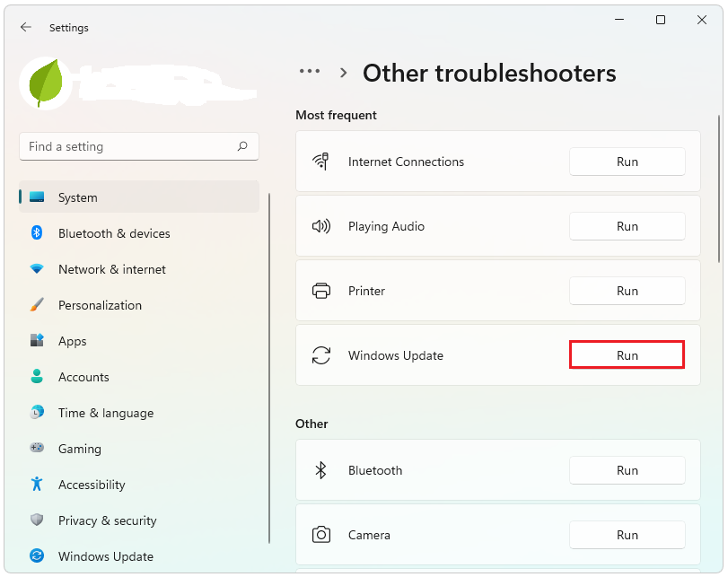Click the Playing Audio speaker icon
This screenshot has width=728, height=577.
pyautogui.click(x=320, y=226)
